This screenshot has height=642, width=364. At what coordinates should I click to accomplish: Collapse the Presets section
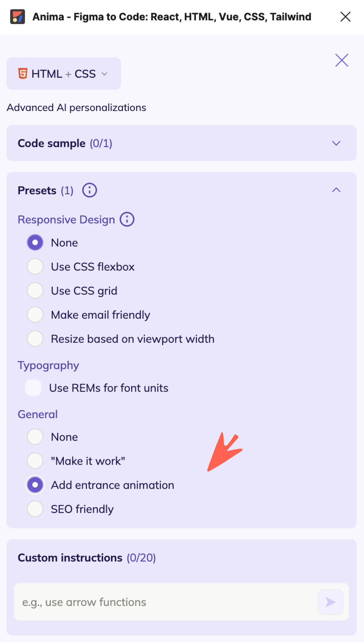click(336, 190)
